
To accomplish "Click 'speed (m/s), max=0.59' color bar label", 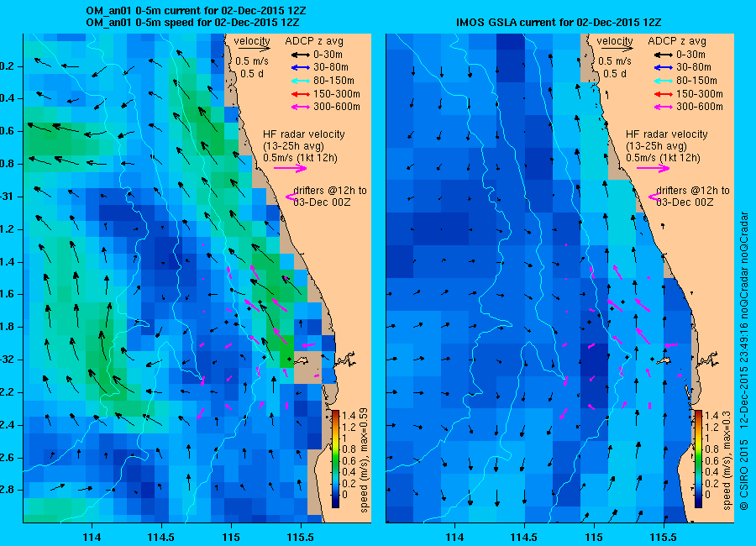I will point(364,459).
